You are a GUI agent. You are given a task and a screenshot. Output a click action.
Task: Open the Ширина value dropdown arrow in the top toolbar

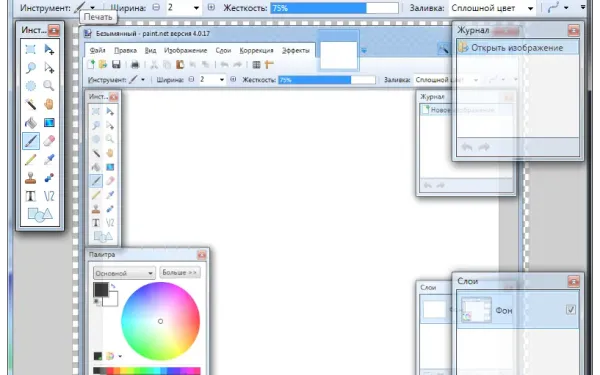pyautogui.click(x=196, y=8)
